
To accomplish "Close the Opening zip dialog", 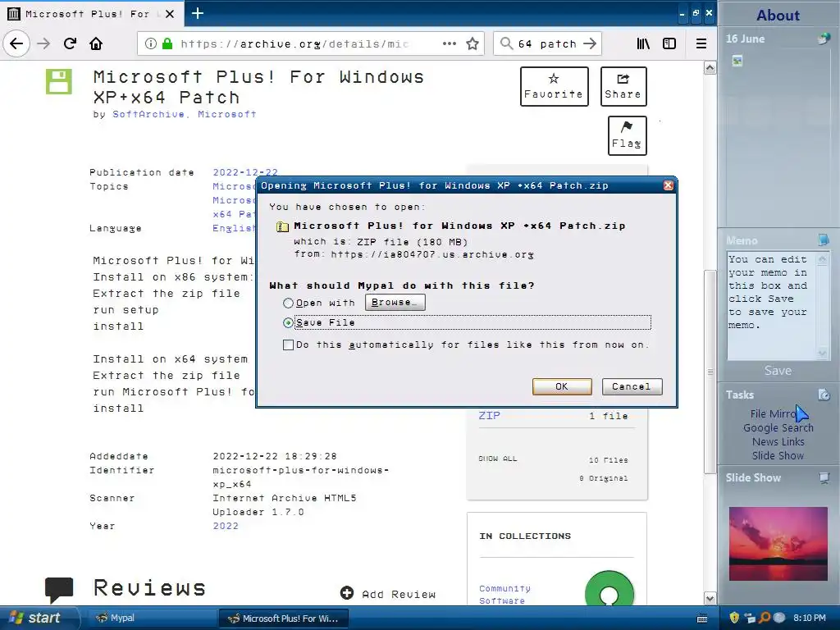I will click(x=668, y=185).
